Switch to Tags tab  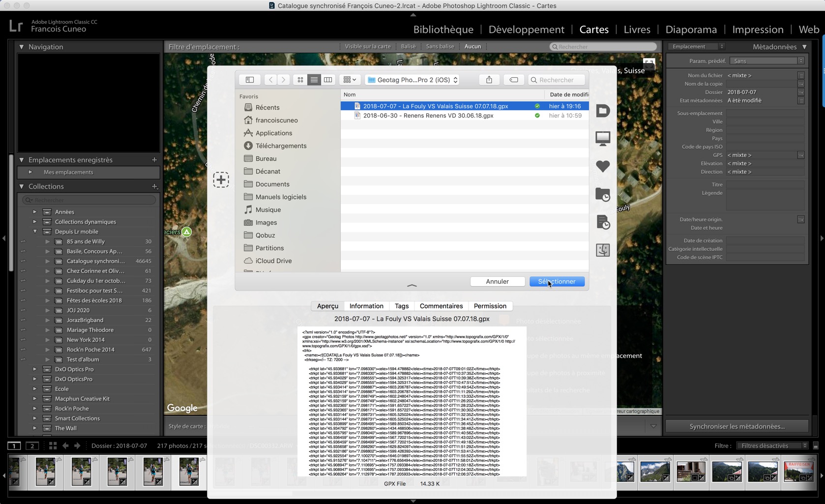pyautogui.click(x=402, y=306)
